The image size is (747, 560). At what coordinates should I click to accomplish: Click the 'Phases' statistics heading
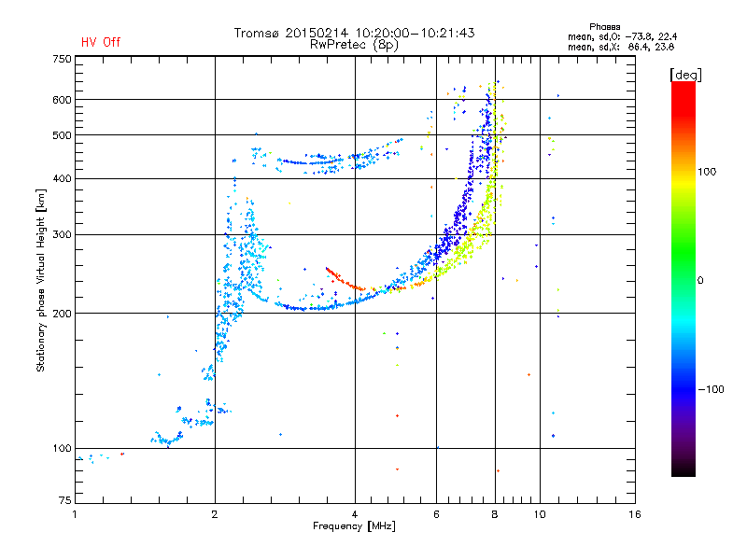604,27
